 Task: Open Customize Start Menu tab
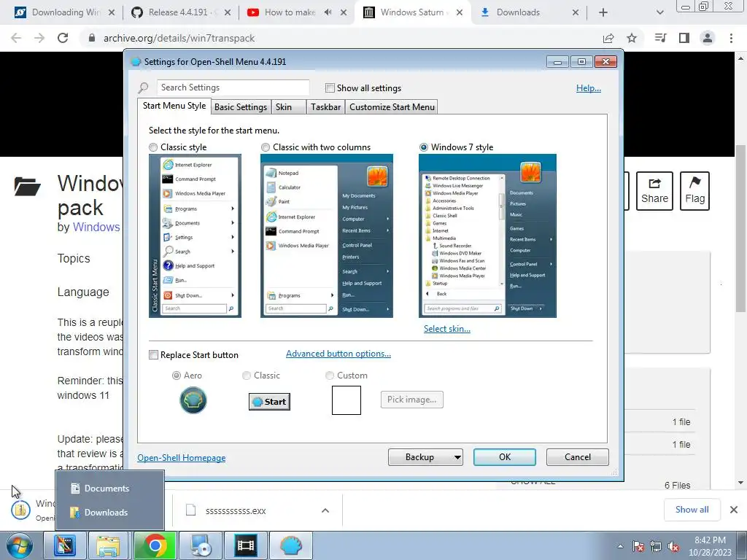(392, 107)
